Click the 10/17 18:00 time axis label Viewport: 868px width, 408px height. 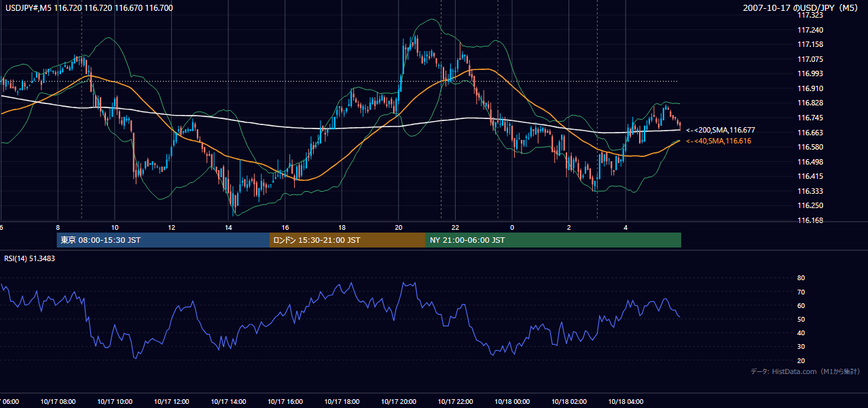[342, 402]
